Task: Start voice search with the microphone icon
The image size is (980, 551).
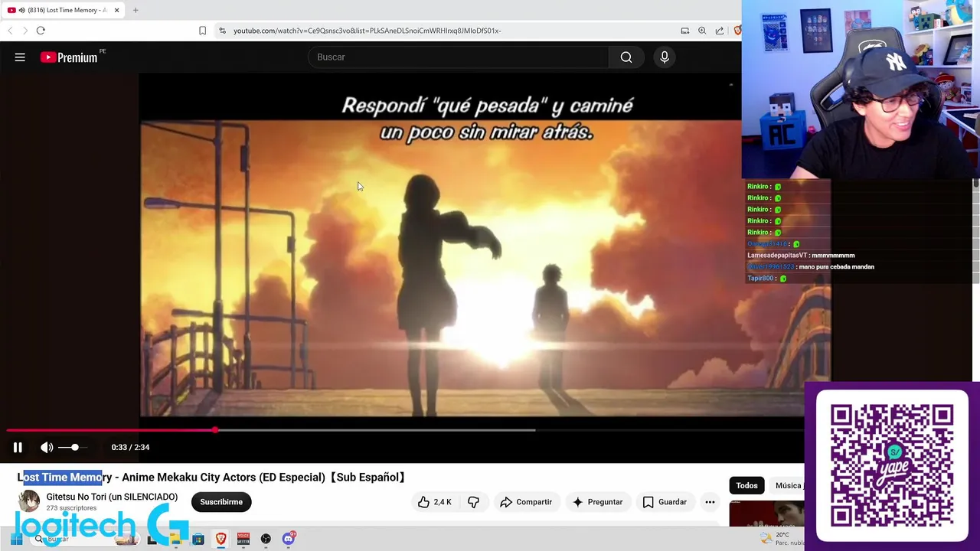Action: click(665, 57)
